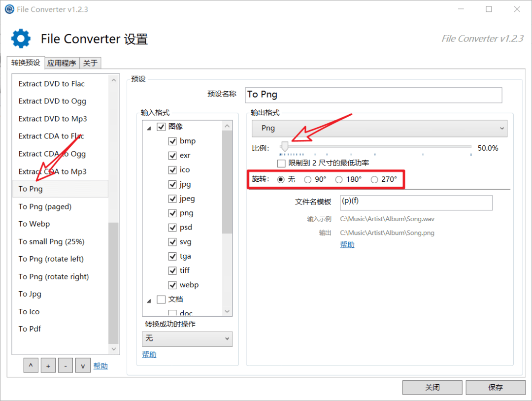Enable the 文档 category checkbox
Screen dimensions: 532x401
pos(161,299)
